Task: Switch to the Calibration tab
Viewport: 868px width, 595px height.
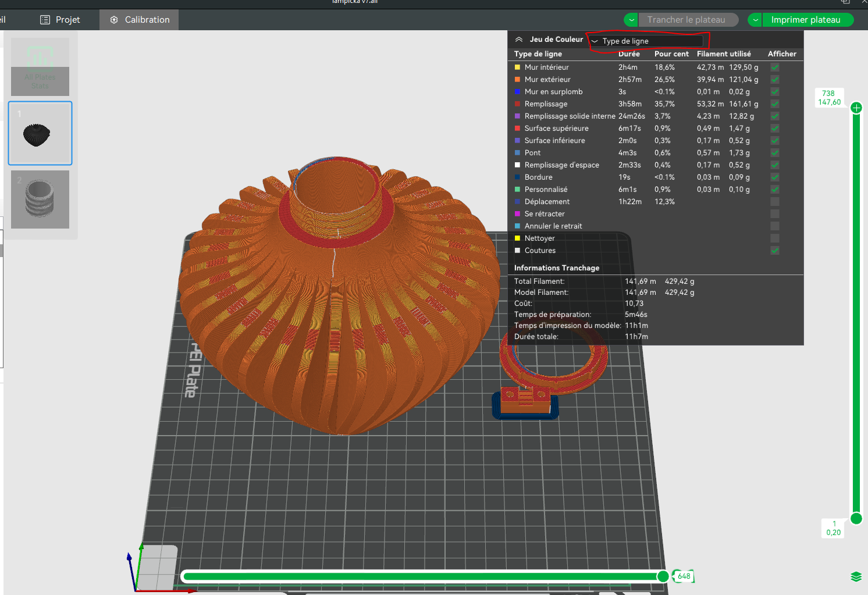Action: (139, 20)
